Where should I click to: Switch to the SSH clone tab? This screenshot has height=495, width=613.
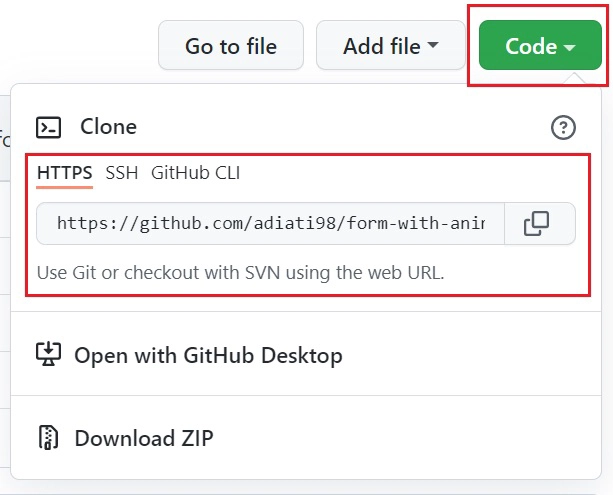[122, 173]
